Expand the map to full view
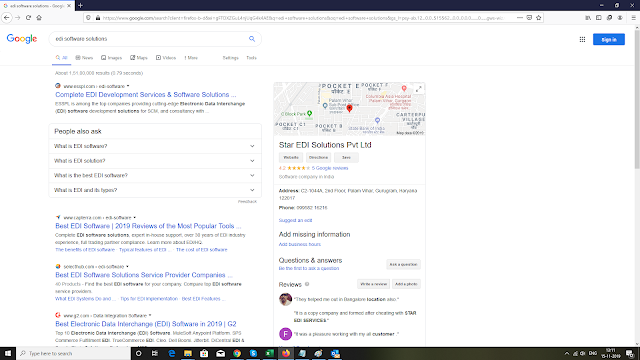640x360 pixels. [418, 89]
